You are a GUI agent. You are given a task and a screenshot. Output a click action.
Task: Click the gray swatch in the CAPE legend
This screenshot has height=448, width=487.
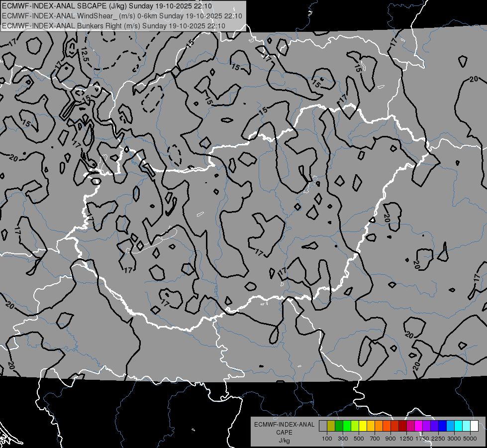click(323, 426)
